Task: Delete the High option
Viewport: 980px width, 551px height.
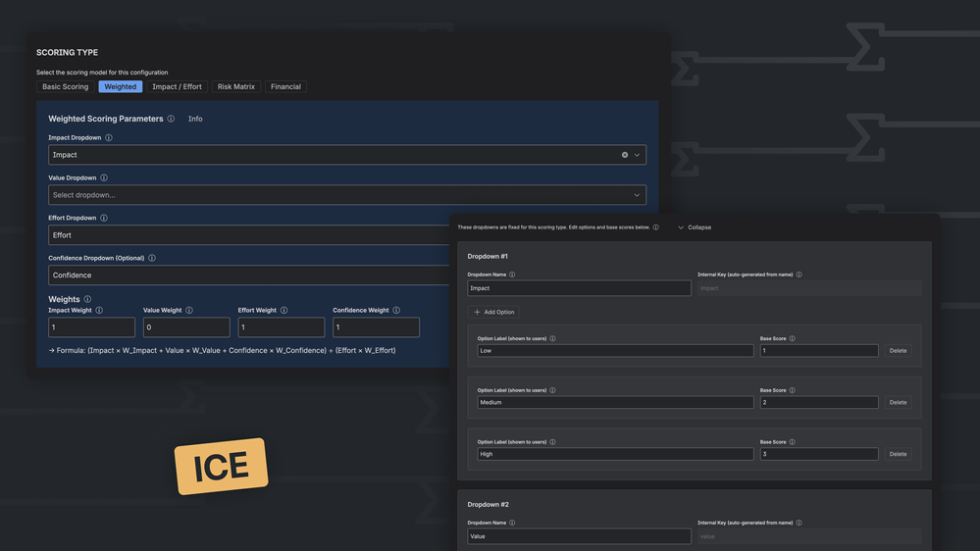Action: click(x=898, y=454)
